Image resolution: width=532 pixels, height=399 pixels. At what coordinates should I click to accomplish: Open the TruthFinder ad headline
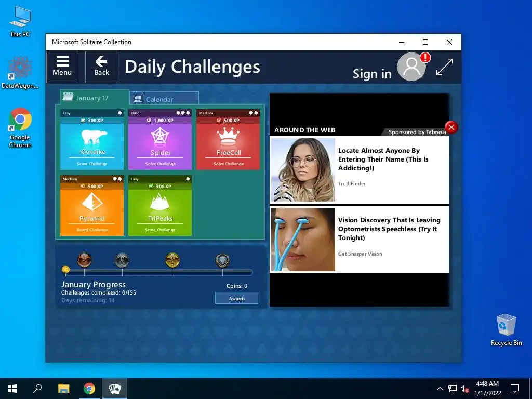pos(383,159)
